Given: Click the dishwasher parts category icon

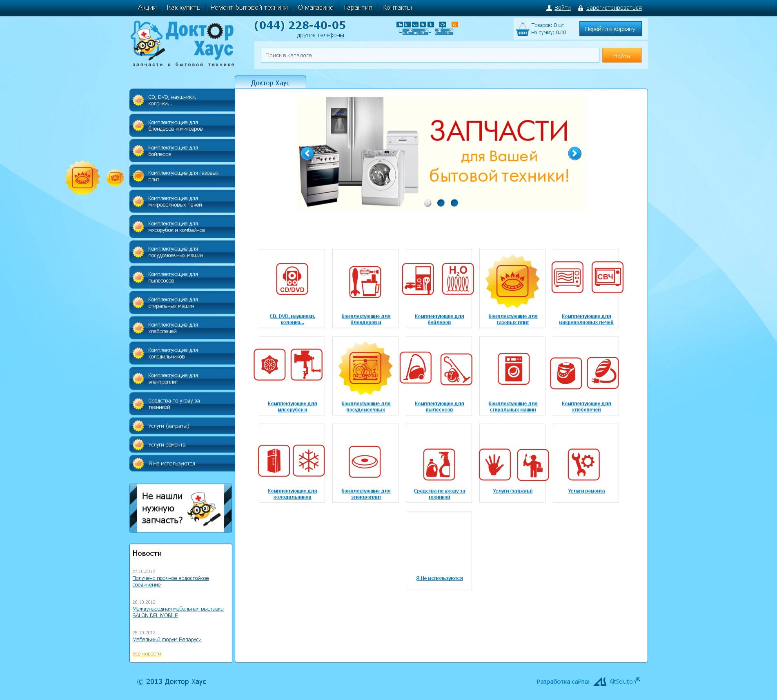Looking at the screenshot, I should pos(365,369).
